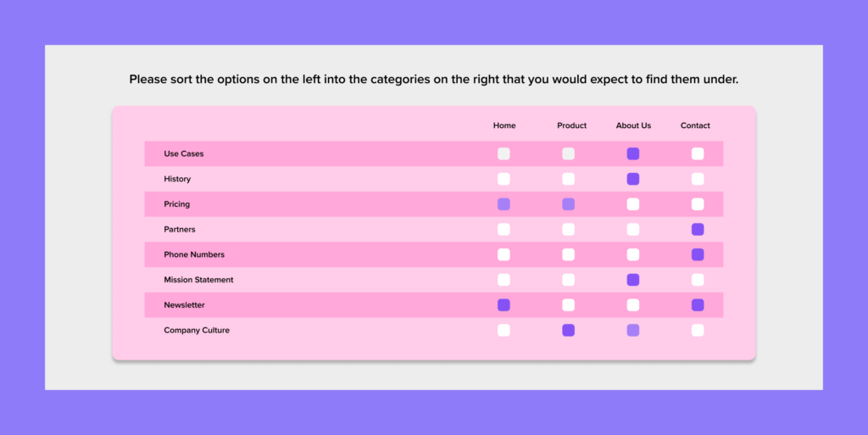Screen dimensions: 868x435
Task: Toggle Newsletter checkbox under Home
Action: [504, 305]
